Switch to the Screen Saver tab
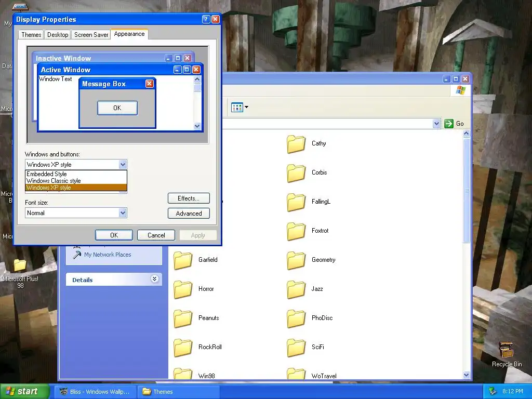This screenshot has width=532, height=399. pyautogui.click(x=91, y=35)
